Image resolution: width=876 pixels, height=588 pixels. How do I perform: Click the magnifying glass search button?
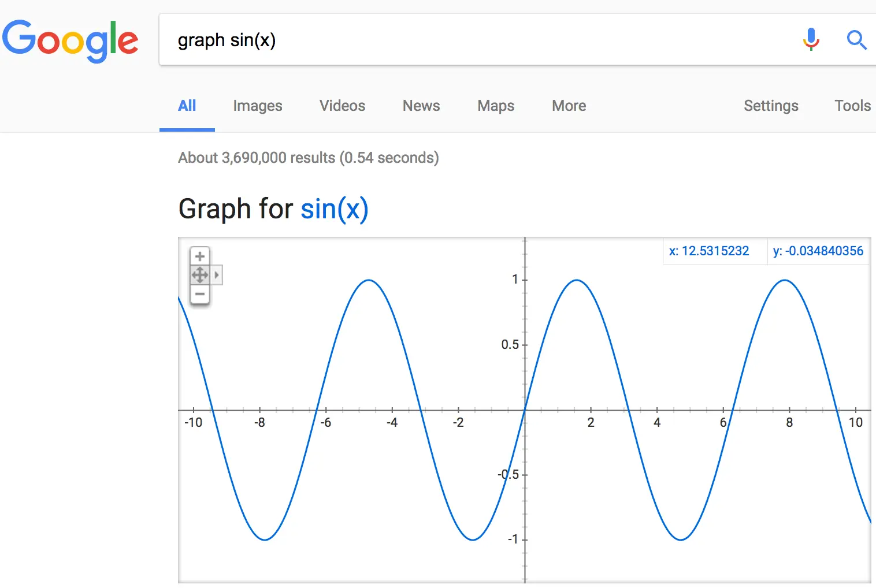(856, 40)
